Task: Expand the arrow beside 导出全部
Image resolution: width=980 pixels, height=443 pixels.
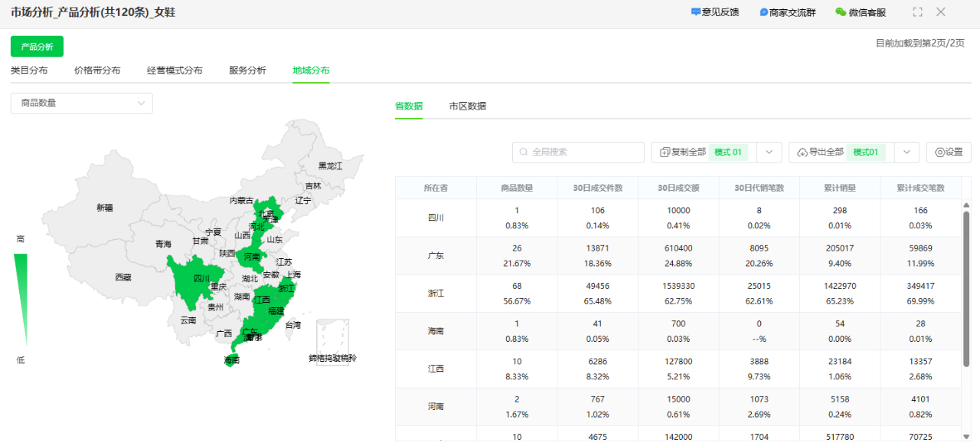Action: 906,153
